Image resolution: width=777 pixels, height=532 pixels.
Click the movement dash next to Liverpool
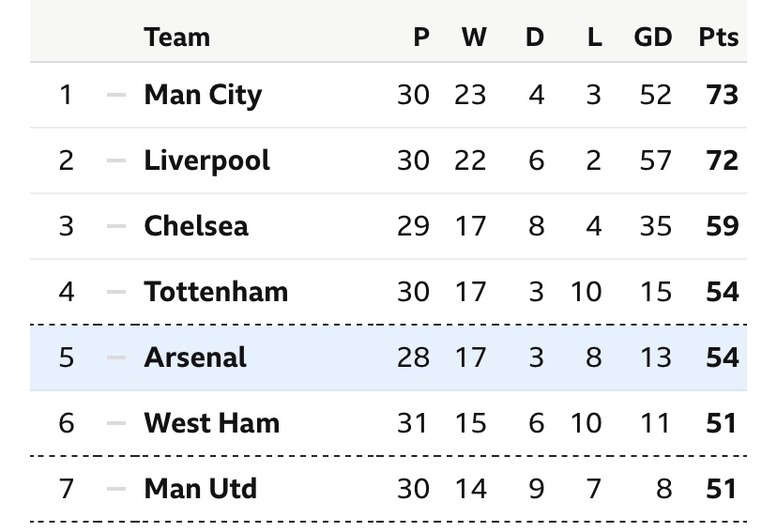pyautogui.click(x=116, y=160)
